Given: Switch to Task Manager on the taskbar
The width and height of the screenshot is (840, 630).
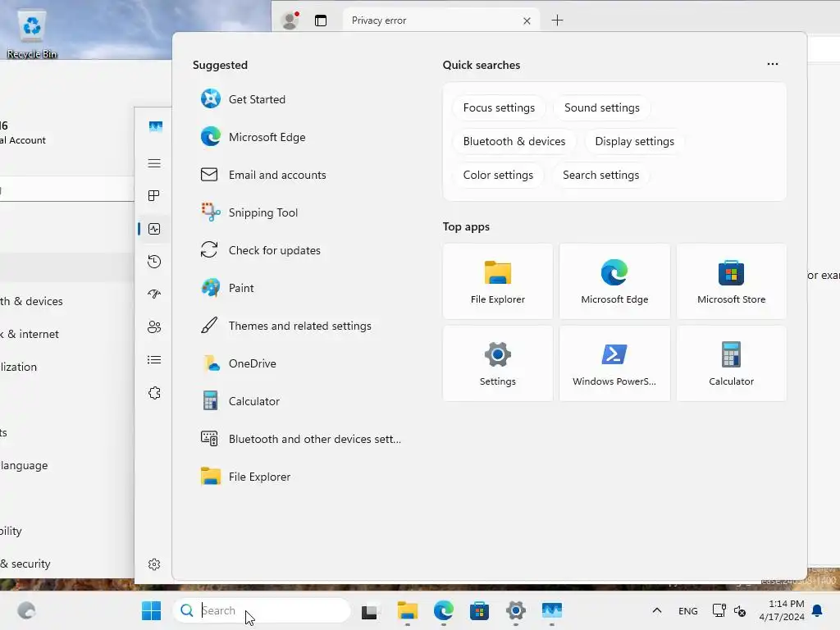Looking at the screenshot, I should tap(552, 610).
